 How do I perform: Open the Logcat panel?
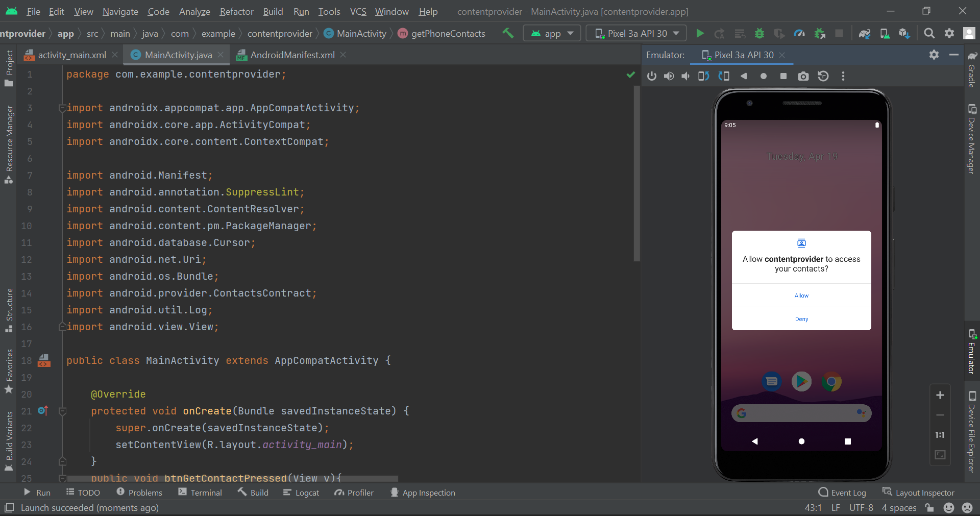[x=301, y=493]
